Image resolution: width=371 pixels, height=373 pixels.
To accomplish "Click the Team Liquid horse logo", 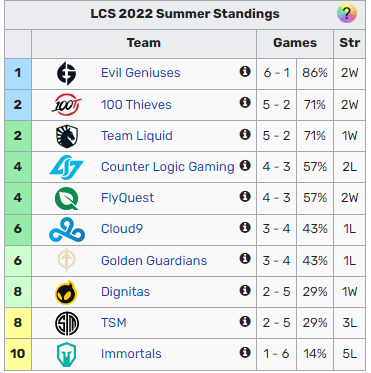I will click(67, 136).
